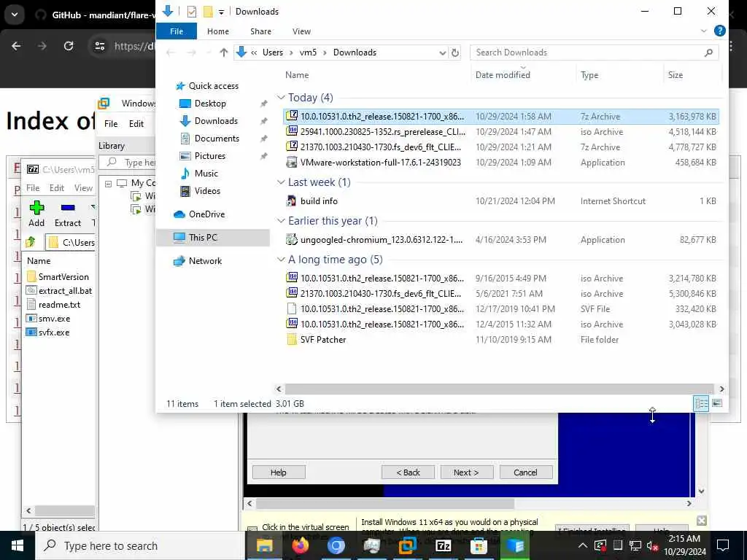This screenshot has width=747, height=560.
Task: Toggle the properties checkmark in the quick access toolbar
Action: pyautogui.click(x=192, y=12)
